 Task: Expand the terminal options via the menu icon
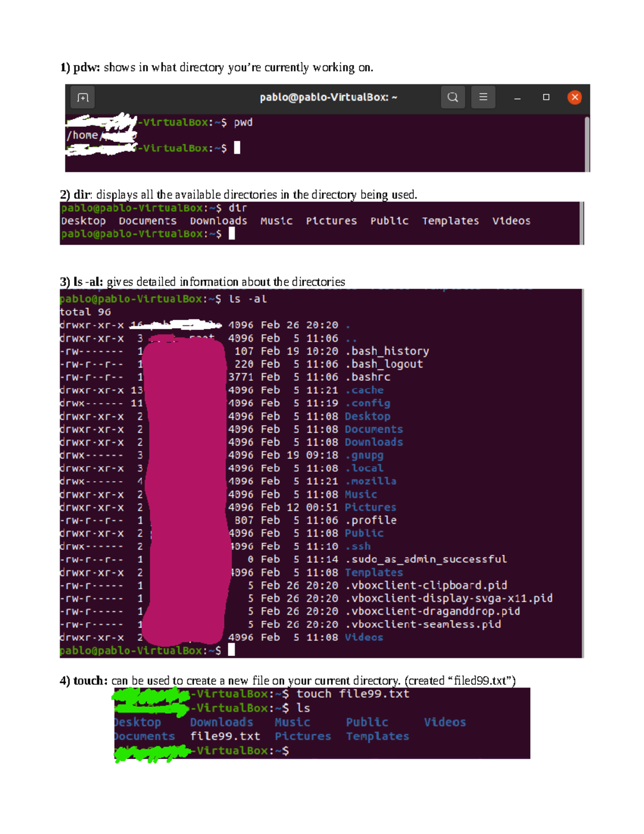482,97
